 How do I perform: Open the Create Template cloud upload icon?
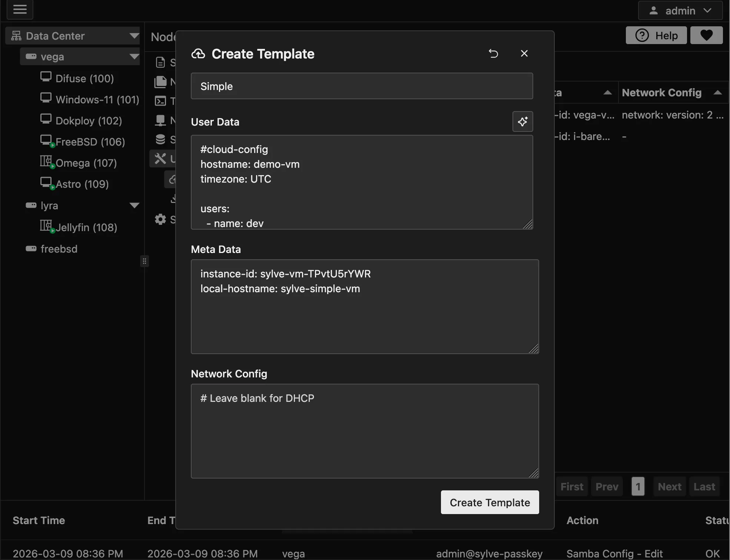point(199,54)
